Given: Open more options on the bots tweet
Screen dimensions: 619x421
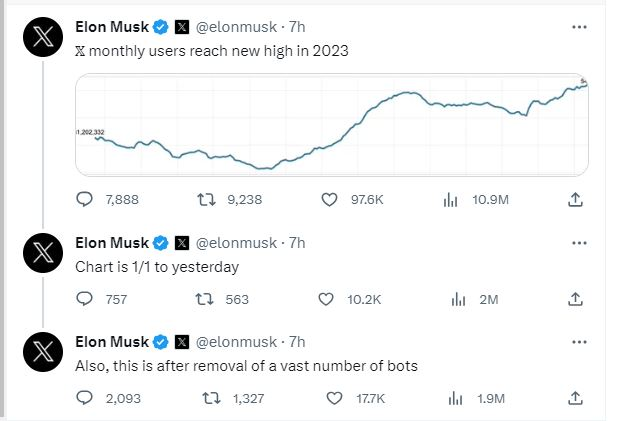Looking at the screenshot, I should tap(577, 342).
